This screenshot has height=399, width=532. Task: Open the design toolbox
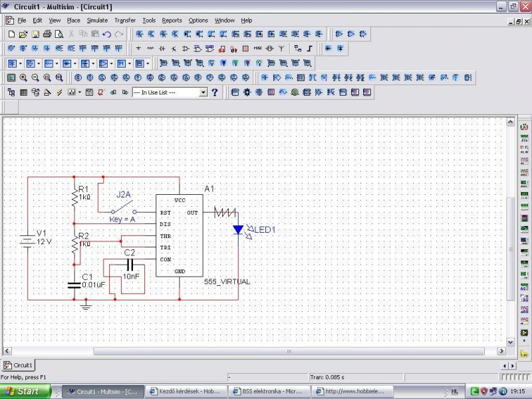(11, 92)
